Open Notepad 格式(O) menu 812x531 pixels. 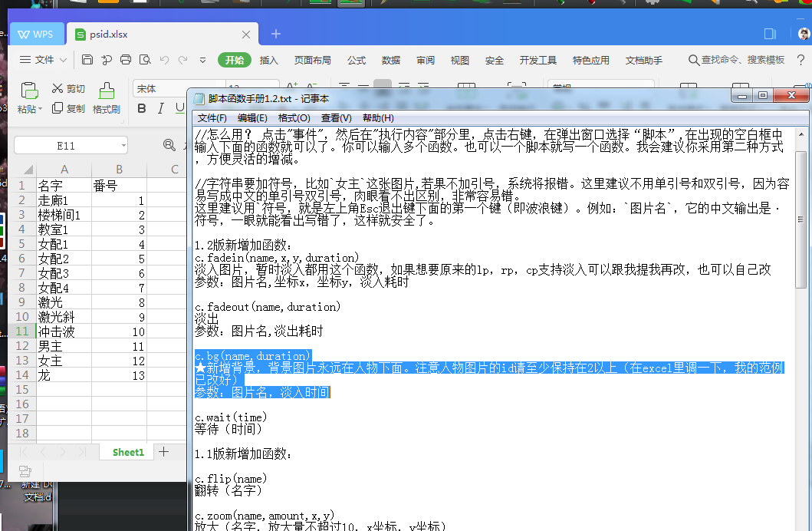(294, 118)
